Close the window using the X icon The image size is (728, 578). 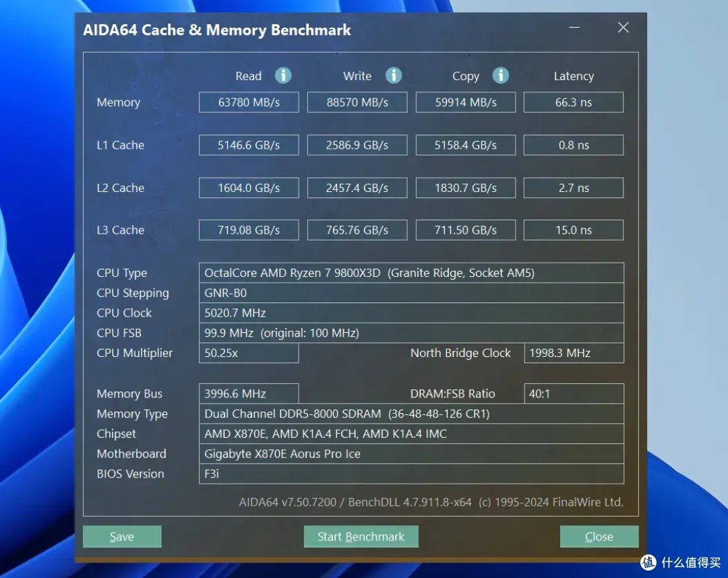(x=623, y=28)
